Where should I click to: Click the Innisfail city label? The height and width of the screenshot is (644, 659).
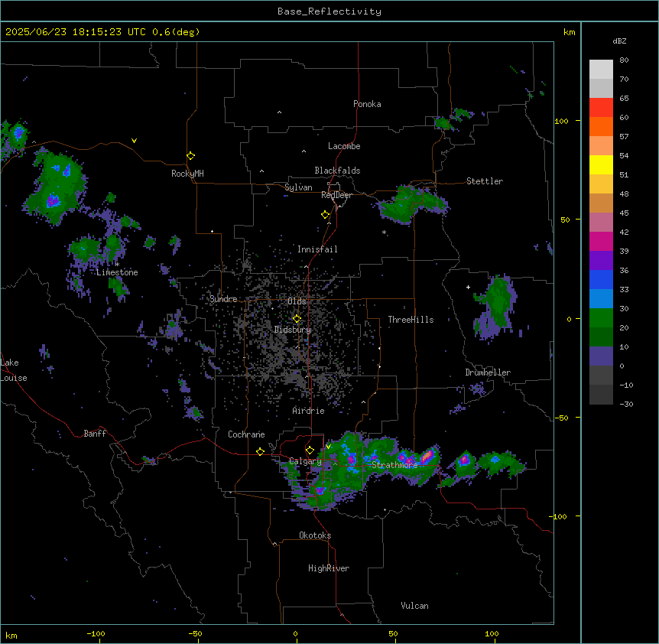(317, 249)
